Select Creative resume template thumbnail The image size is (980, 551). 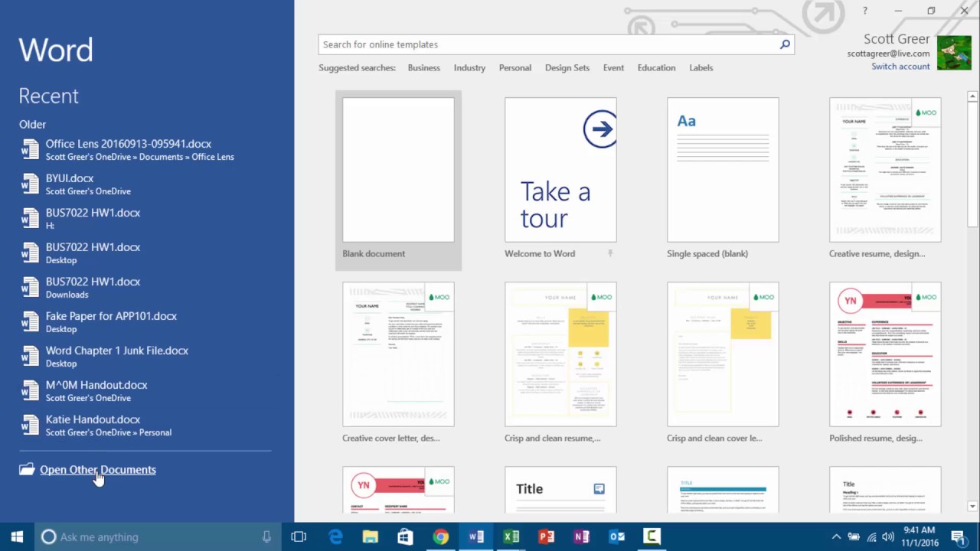click(x=885, y=170)
